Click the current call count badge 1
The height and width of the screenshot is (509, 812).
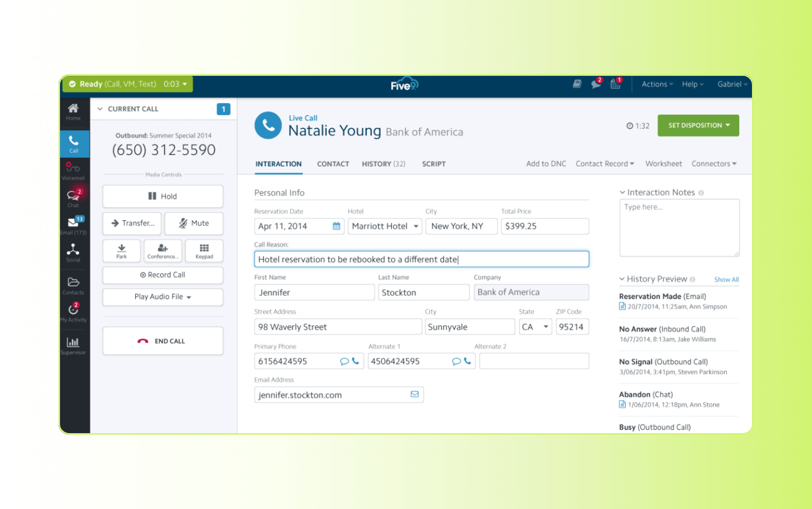point(223,109)
